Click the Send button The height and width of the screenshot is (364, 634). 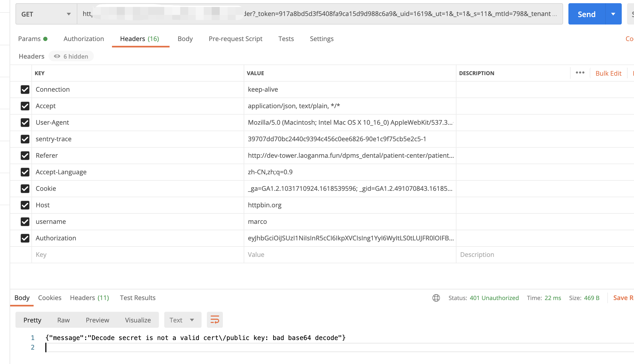(586, 14)
